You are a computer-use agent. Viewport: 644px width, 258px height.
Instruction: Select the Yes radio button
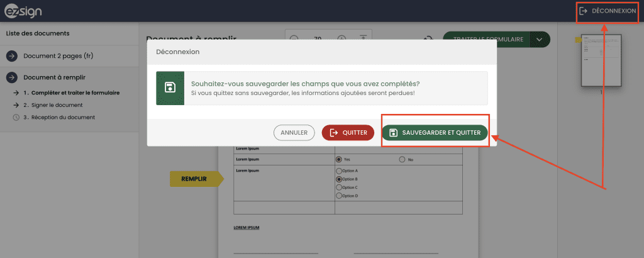tap(339, 159)
